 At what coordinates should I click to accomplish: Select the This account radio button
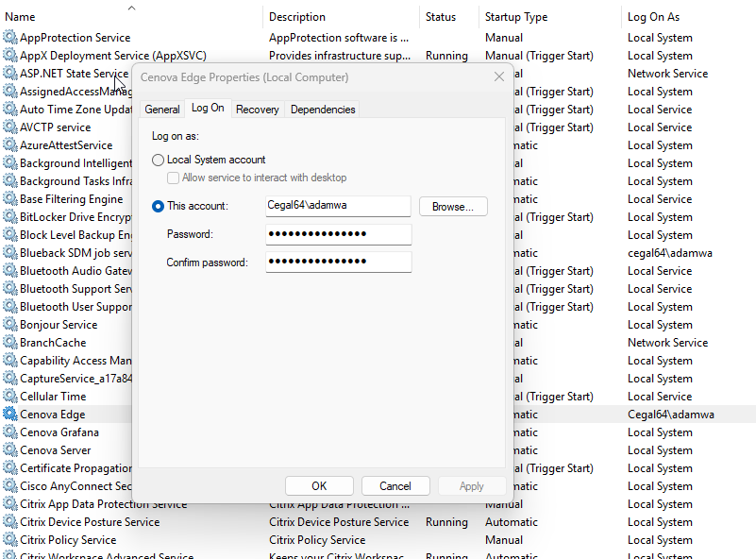click(157, 206)
